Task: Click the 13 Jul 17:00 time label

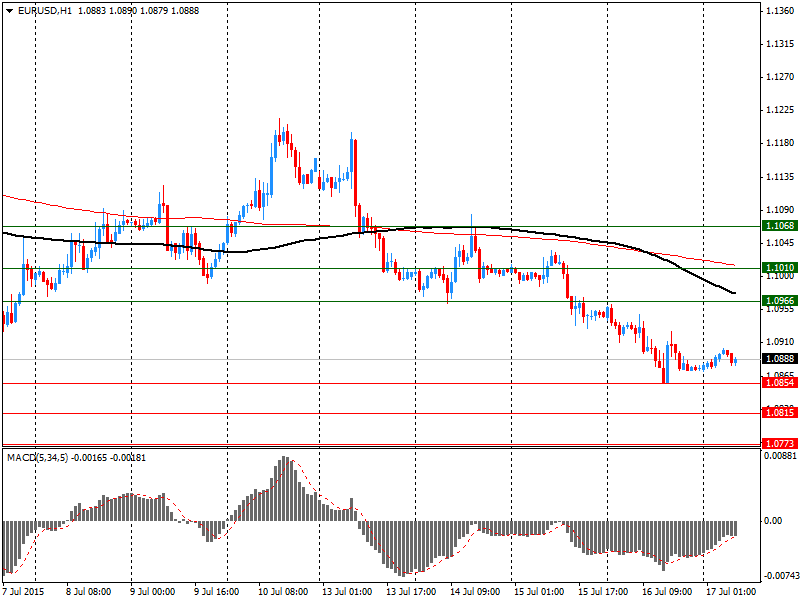Action: 412,592
